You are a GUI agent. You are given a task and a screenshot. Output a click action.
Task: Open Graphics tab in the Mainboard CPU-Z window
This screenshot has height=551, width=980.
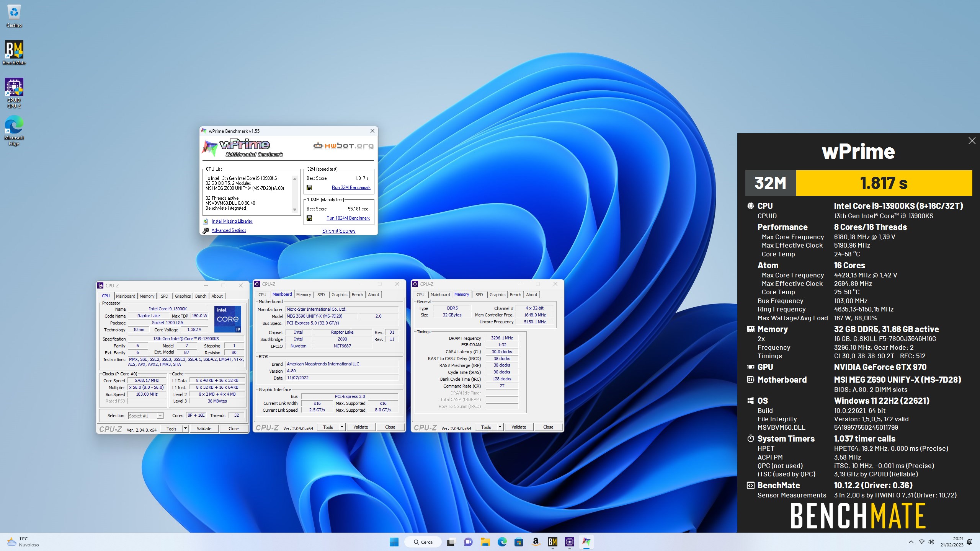tap(340, 295)
